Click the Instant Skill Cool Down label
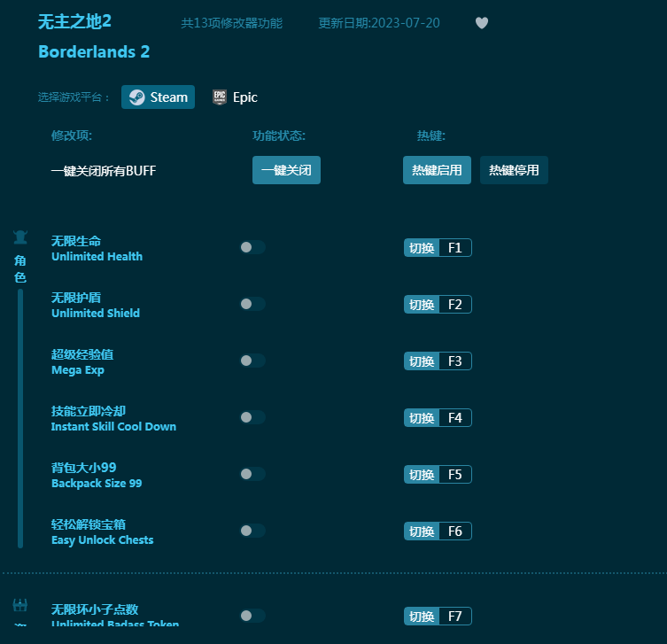 (x=113, y=427)
